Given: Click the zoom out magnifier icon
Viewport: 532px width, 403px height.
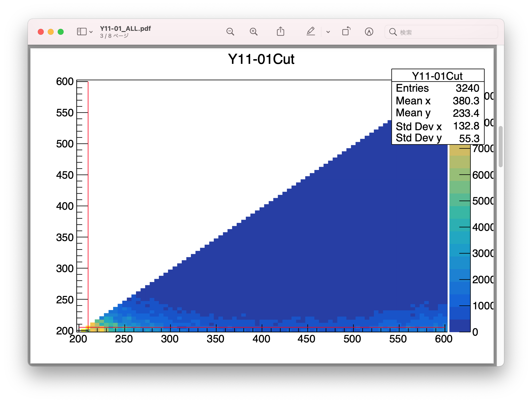Looking at the screenshot, I should (x=230, y=32).
